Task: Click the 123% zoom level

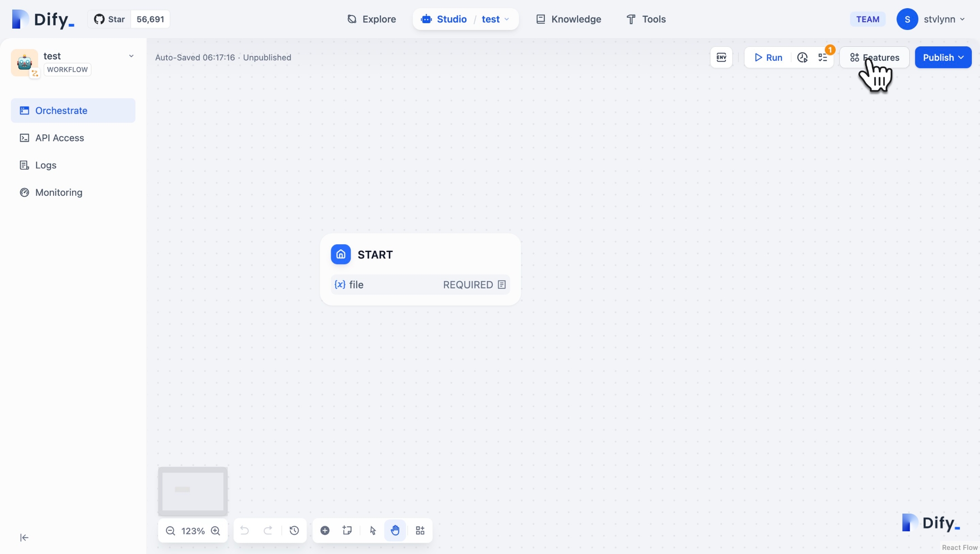Action: 193,531
